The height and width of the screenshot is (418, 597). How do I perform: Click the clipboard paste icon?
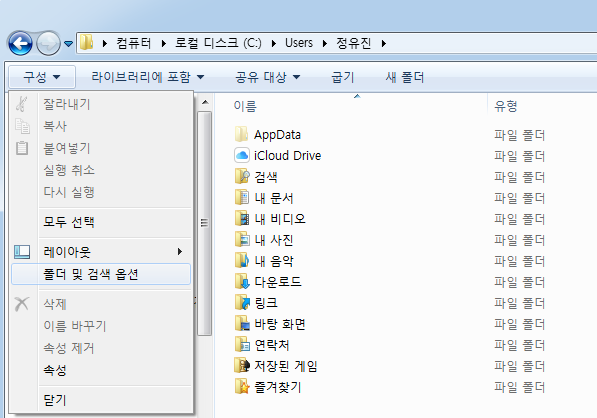[22, 148]
